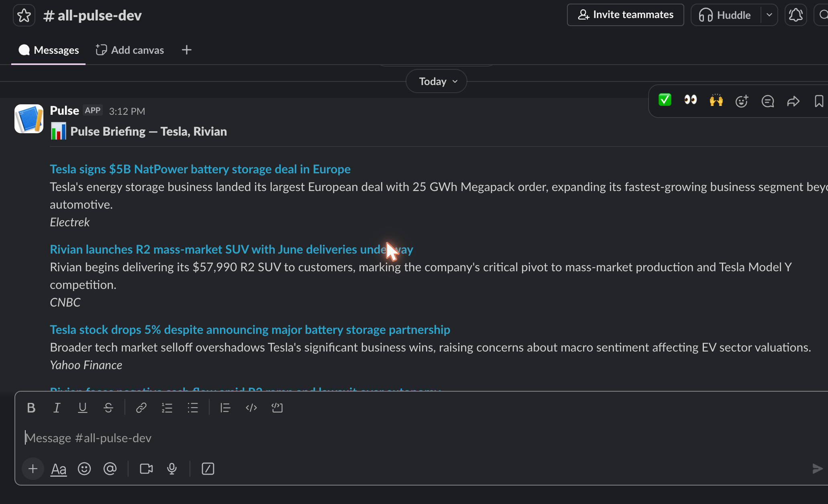Screen dimensions: 828x504
Task: Click the Pulse Briefing — Tesla, Rivian heading
Action: (x=149, y=131)
